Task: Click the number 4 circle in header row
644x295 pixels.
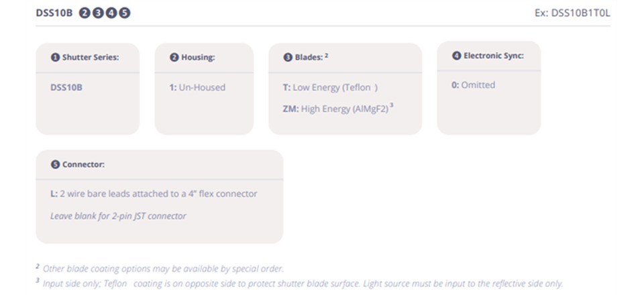Action: coord(111,13)
